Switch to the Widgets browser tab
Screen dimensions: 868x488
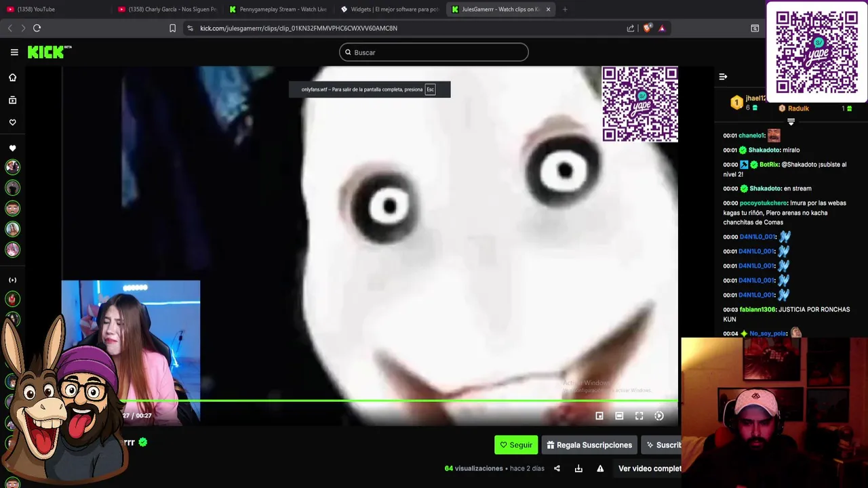tap(389, 9)
